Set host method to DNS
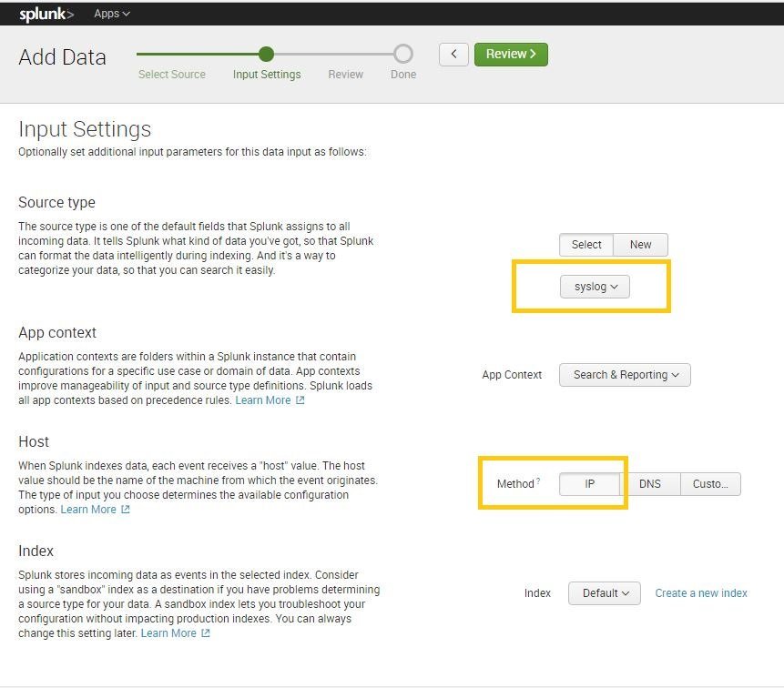Viewport: 784px width, 688px height. point(649,484)
